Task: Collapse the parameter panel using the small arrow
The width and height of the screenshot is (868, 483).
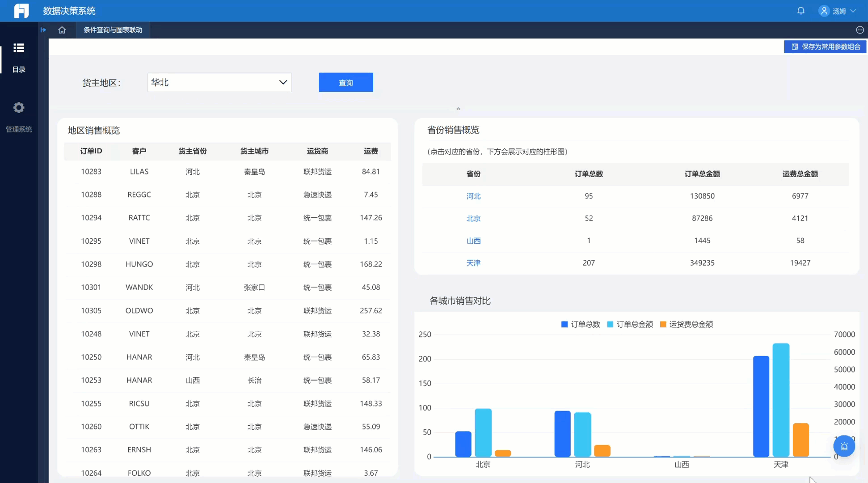Action: (x=458, y=109)
